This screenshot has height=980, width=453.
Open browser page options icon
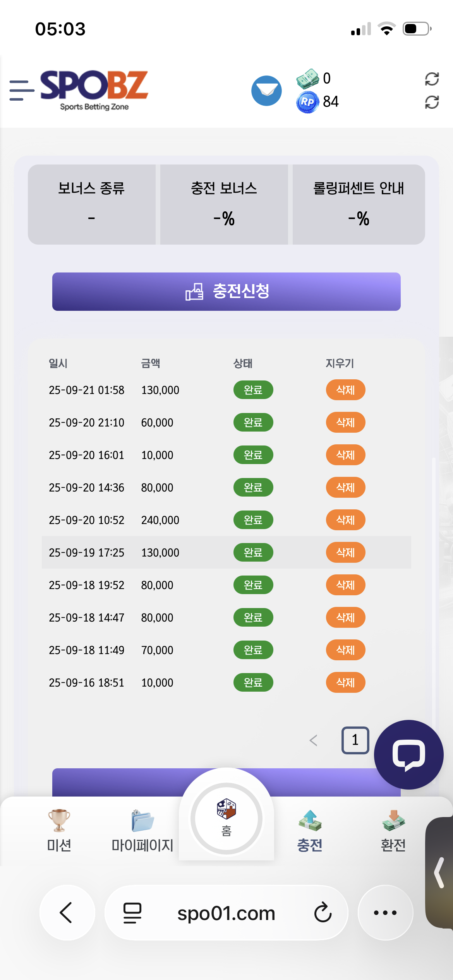[x=132, y=913]
